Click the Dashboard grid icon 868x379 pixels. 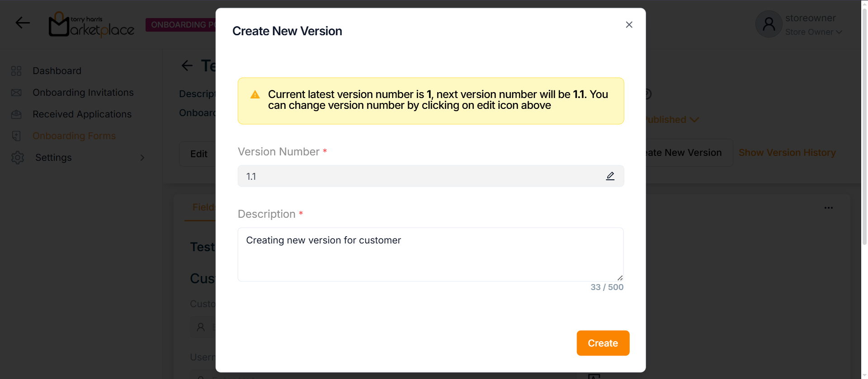click(x=16, y=71)
